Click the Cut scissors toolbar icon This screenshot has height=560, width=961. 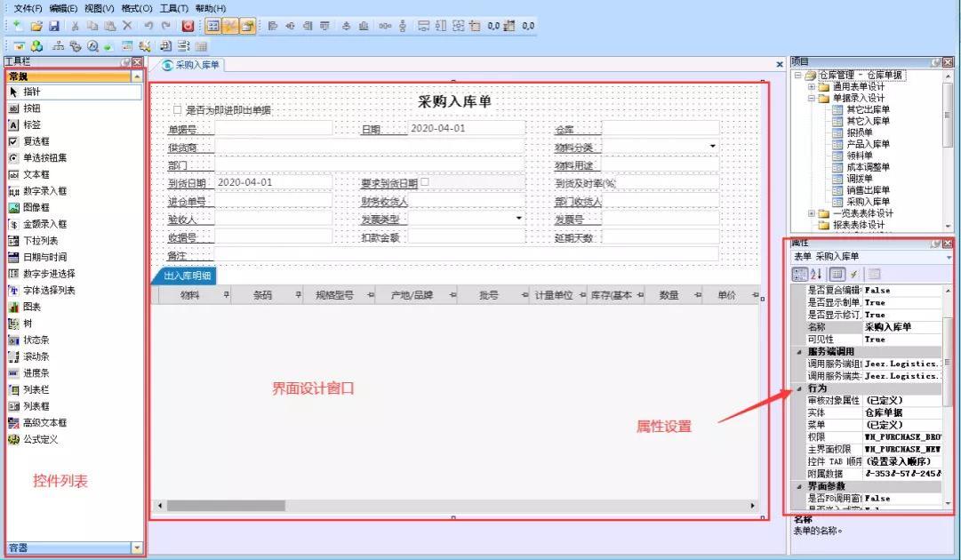pyautogui.click(x=75, y=26)
